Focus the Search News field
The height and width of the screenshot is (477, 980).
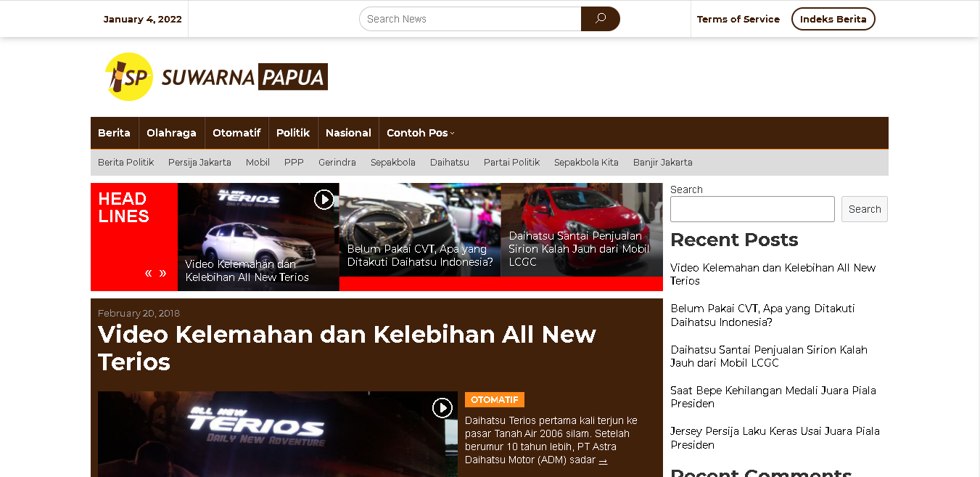pyautogui.click(x=470, y=19)
